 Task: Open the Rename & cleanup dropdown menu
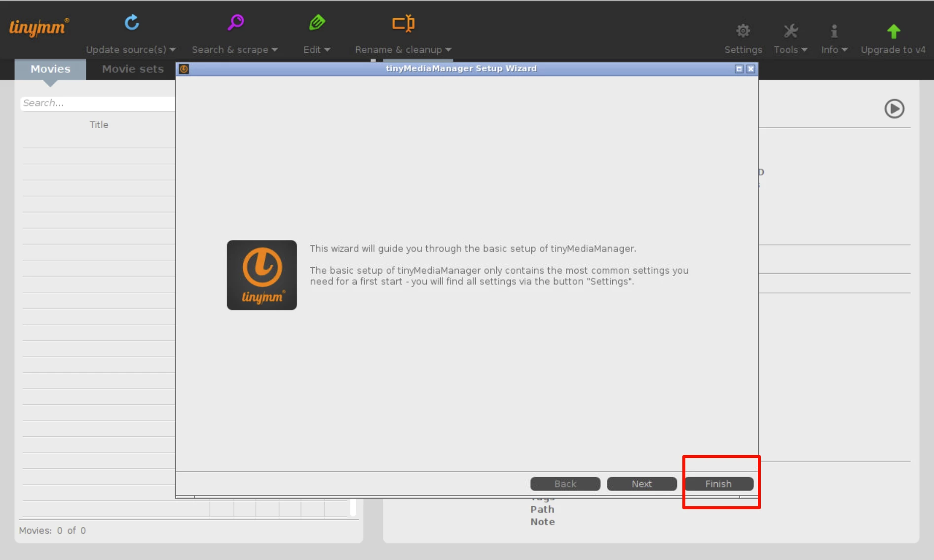[x=403, y=50]
